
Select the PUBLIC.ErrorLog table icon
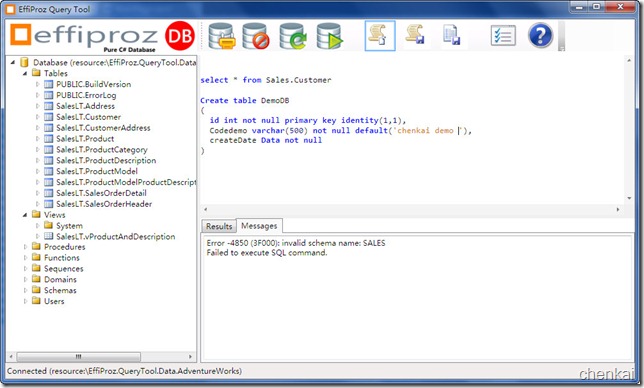click(48, 95)
